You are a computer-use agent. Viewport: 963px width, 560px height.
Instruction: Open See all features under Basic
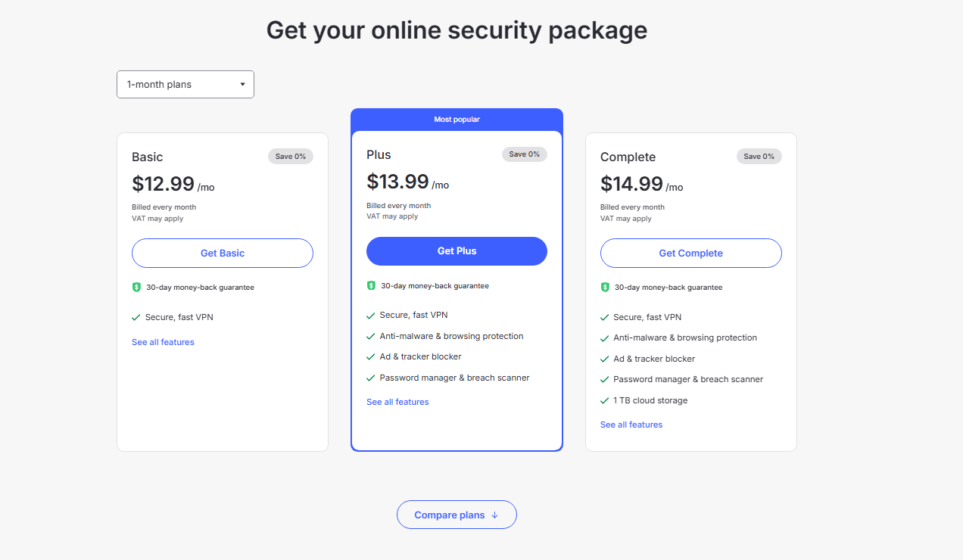(x=163, y=343)
